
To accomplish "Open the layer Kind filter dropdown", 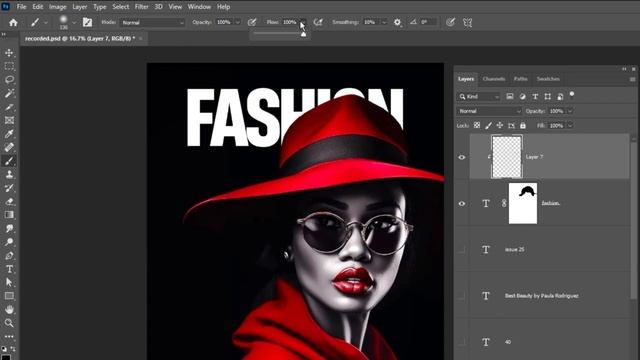I will (478, 97).
